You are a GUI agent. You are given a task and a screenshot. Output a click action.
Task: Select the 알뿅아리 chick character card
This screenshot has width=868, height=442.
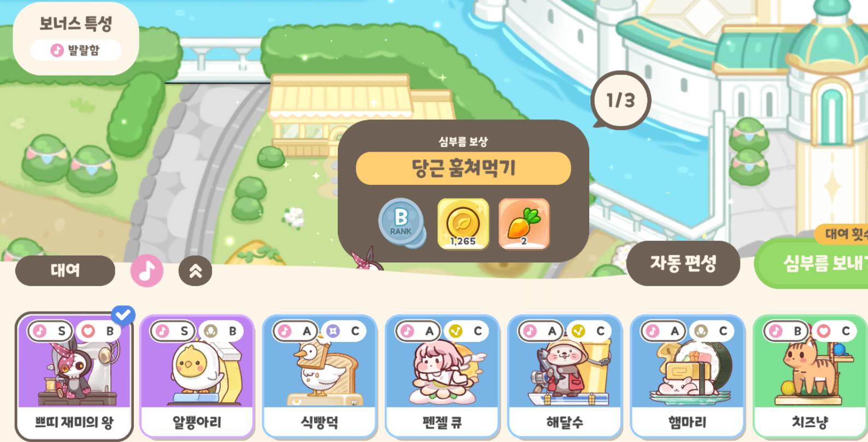[x=197, y=376]
